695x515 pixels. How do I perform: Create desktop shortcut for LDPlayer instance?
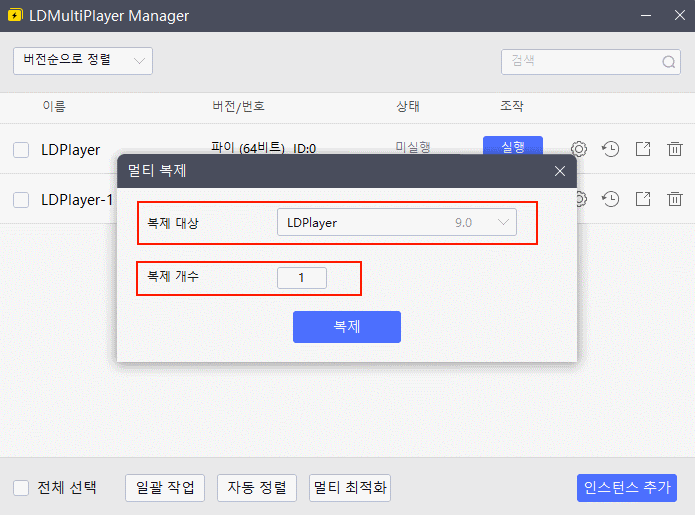pos(643,149)
